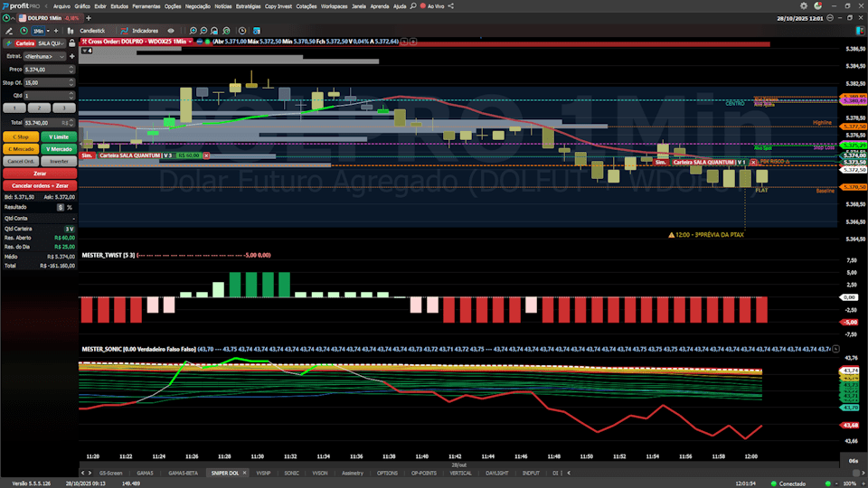Viewport: 868px width, 488px height.
Task: Open the Indicadores chart icon
Action: click(x=124, y=30)
